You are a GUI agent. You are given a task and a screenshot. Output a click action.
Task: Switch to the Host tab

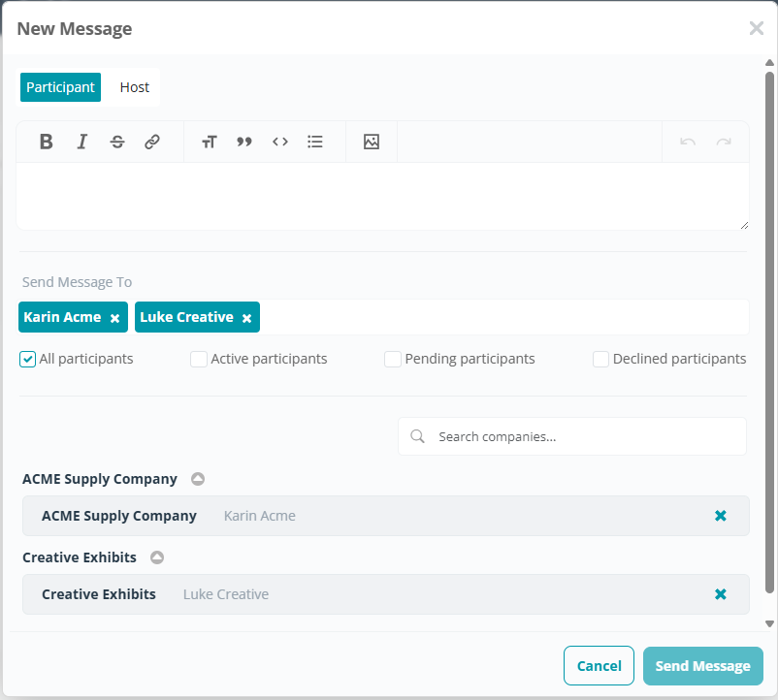[135, 87]
